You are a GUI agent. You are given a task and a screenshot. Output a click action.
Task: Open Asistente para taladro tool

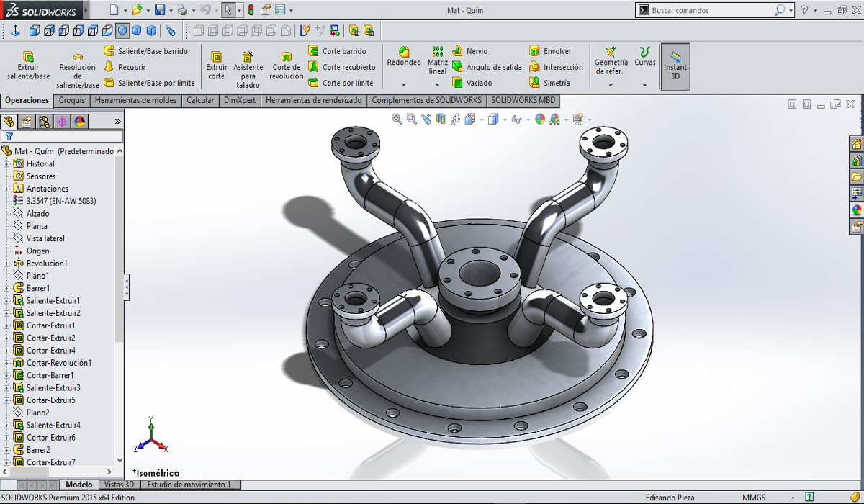248,70
